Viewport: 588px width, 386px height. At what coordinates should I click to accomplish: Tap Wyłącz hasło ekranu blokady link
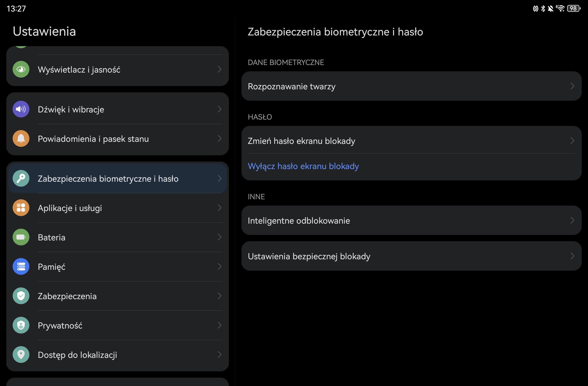(303, 166)
